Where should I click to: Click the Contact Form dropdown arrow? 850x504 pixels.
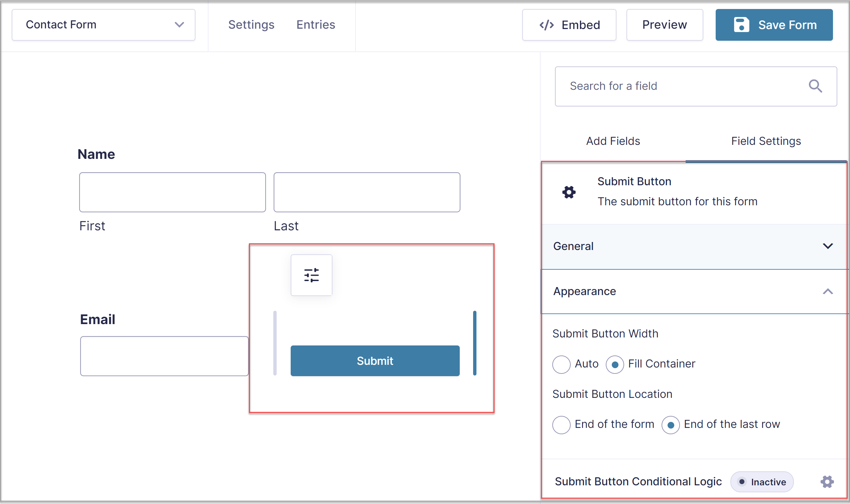(x=178, y=24)
